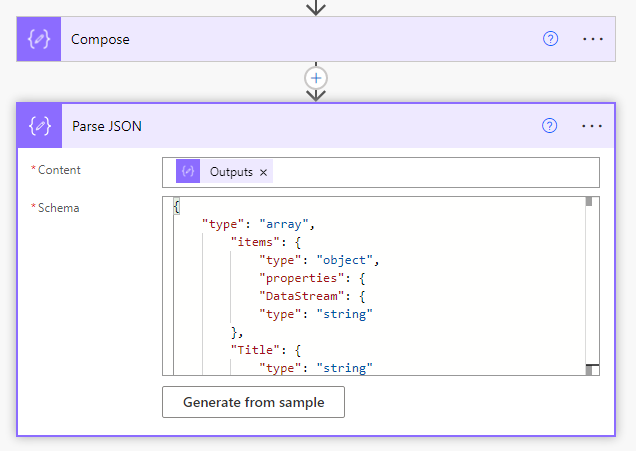Open help for the Parse JSON action

549,126
